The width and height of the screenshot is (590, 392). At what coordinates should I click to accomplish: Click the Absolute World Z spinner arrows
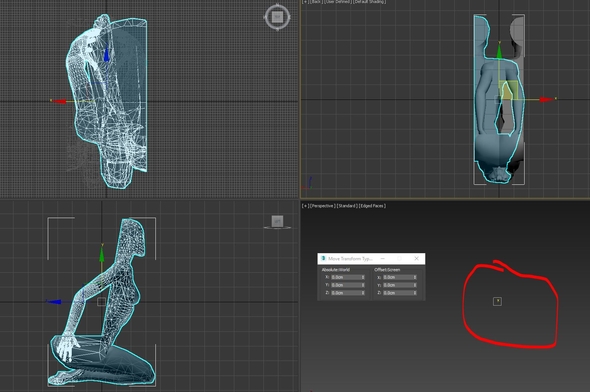coord(363,293)
